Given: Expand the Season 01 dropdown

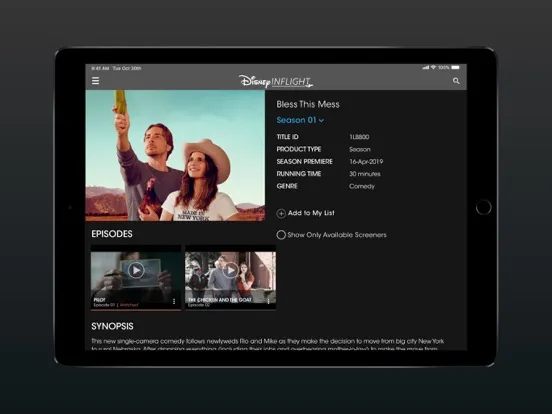Looking at the screenshot, I should click(300, 120).
